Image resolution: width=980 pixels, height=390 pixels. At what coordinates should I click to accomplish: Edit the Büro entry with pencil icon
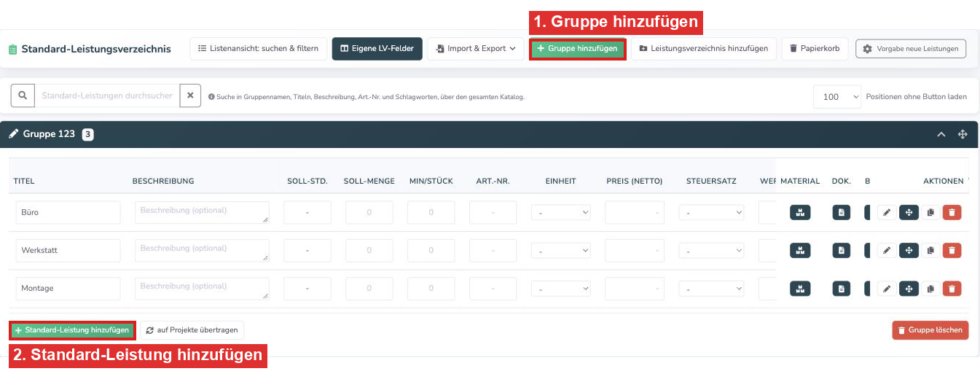[887, 212]
